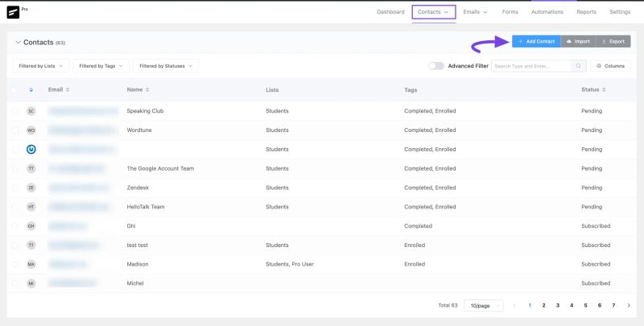Sort by the Name column arrows
The width and height of the screenshot is (644, 326).
[x=147, y=89]
